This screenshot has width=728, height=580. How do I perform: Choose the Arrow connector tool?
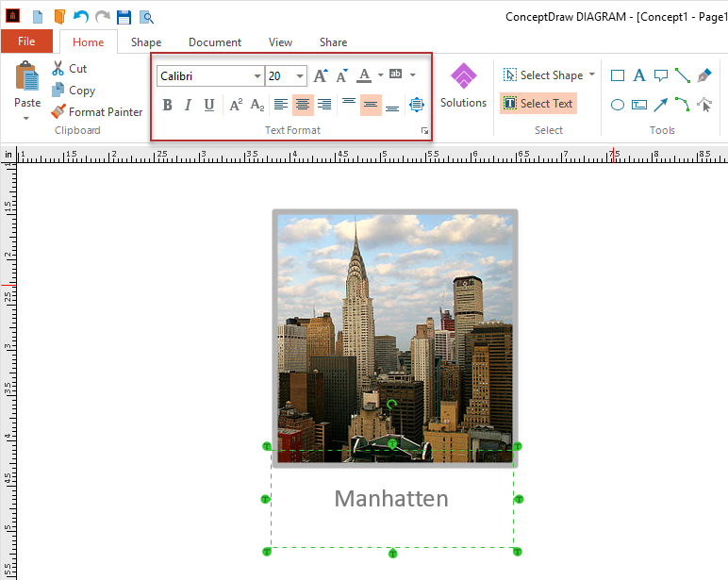coord(661,105)
